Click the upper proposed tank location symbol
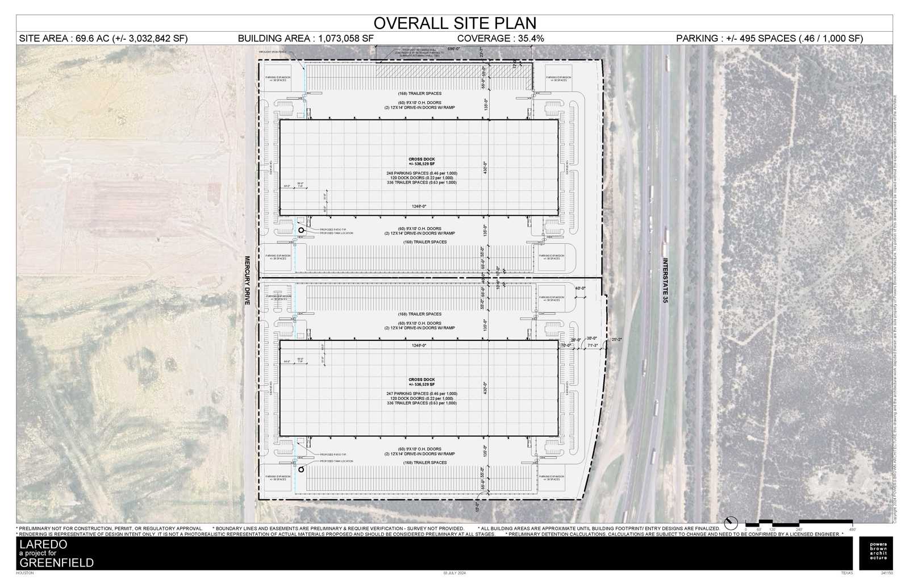The image size is (909, 588). pos(302,229)
